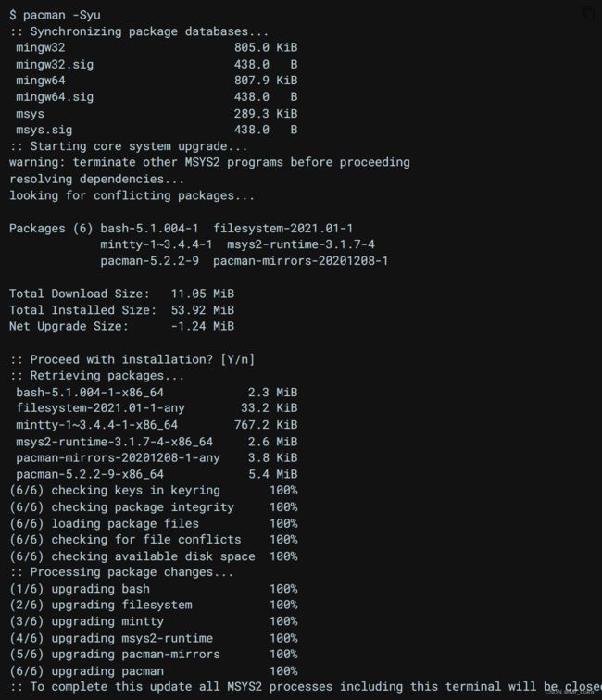Click the mintty-1~3.4.4-1-x86_64 download row
Screen dimensions: 602x700
pos(157,425)
